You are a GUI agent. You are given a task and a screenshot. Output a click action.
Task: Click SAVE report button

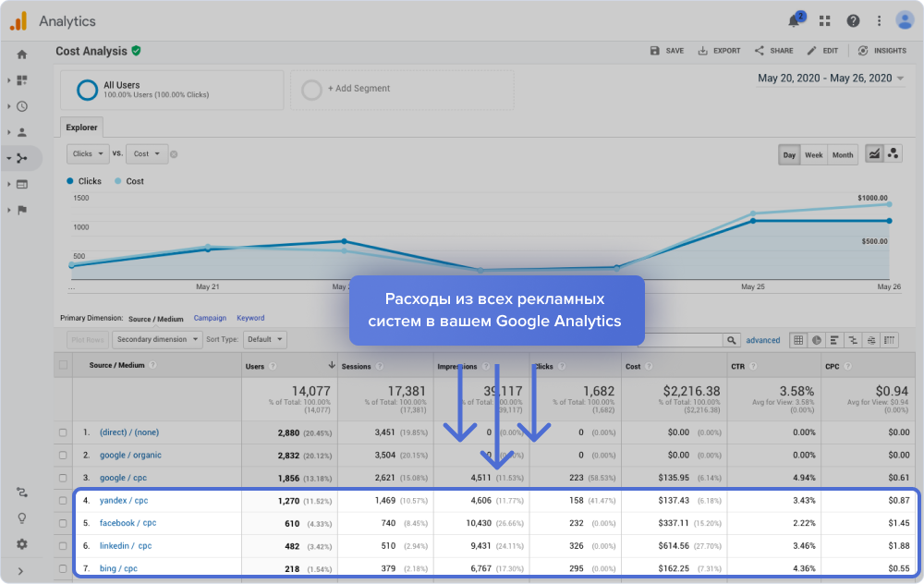[x=666, y=51]
